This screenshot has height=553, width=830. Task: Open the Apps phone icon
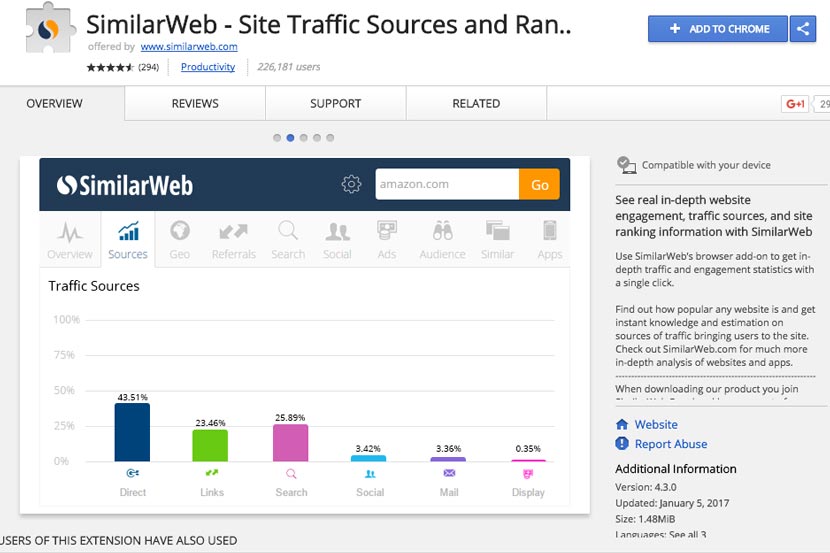pos(549,231)
